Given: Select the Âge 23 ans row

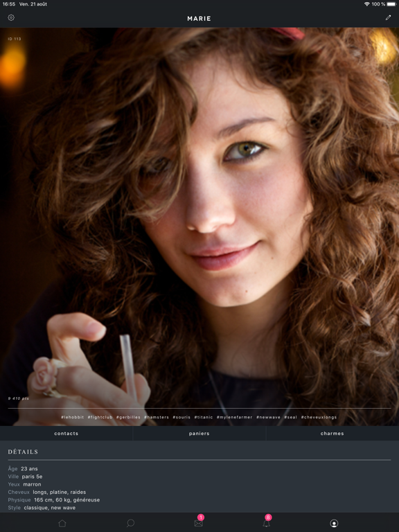Looking at the screenshot, I should (x=23, y=468).
